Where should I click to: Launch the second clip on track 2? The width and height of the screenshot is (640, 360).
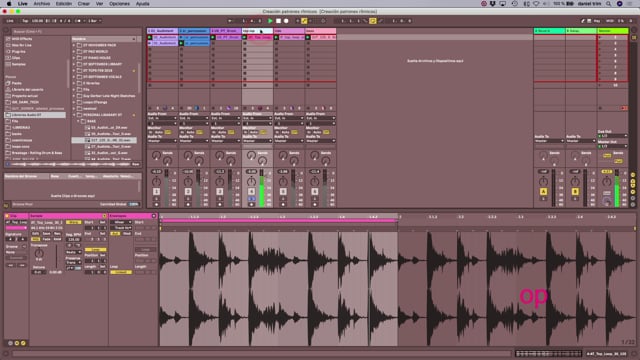[181, 43]
